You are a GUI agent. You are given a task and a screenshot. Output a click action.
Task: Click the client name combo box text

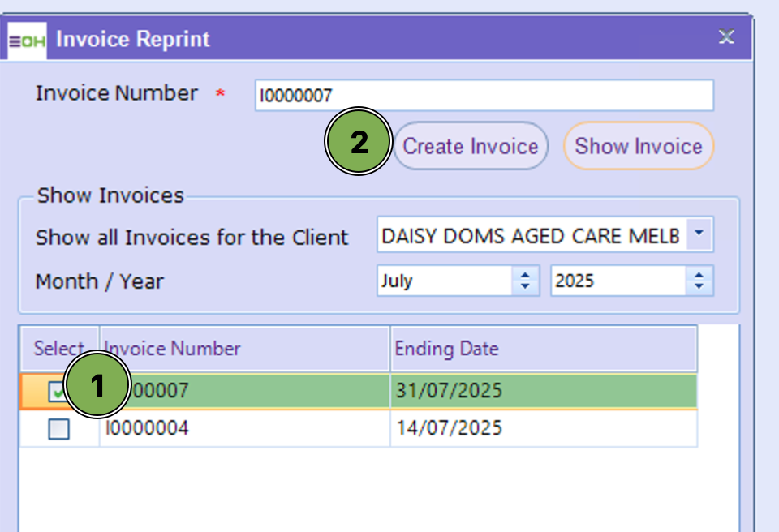(x=531, y=237)
